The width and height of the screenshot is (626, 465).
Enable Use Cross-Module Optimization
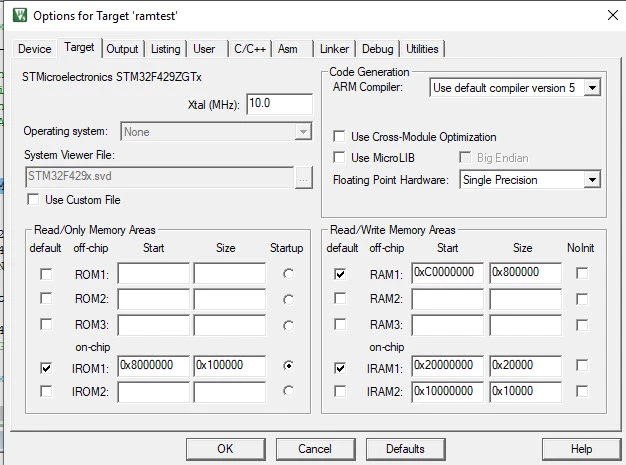coord(339,137)
